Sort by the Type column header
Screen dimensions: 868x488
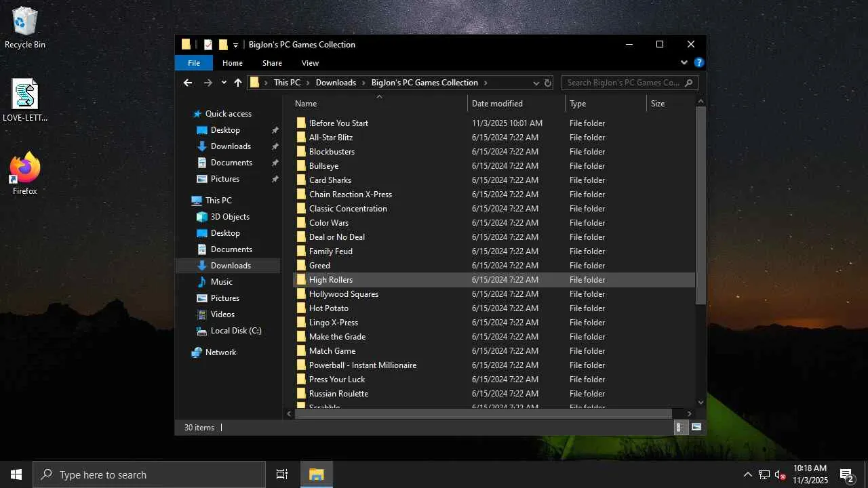pos(606,104)
